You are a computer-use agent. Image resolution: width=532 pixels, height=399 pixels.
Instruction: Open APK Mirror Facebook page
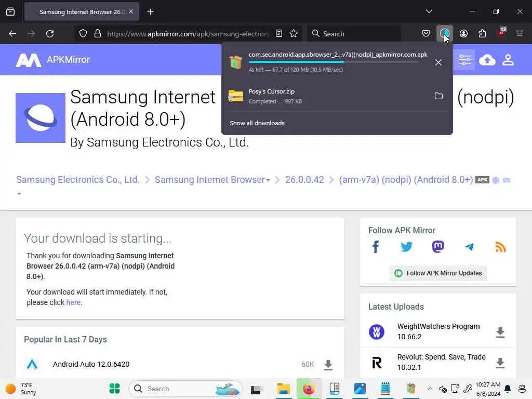pos(376,247)
